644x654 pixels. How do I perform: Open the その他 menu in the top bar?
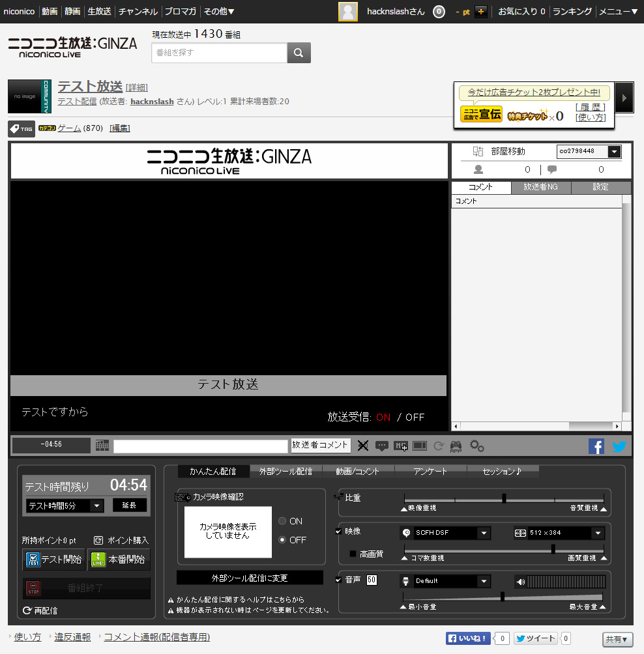219,12
